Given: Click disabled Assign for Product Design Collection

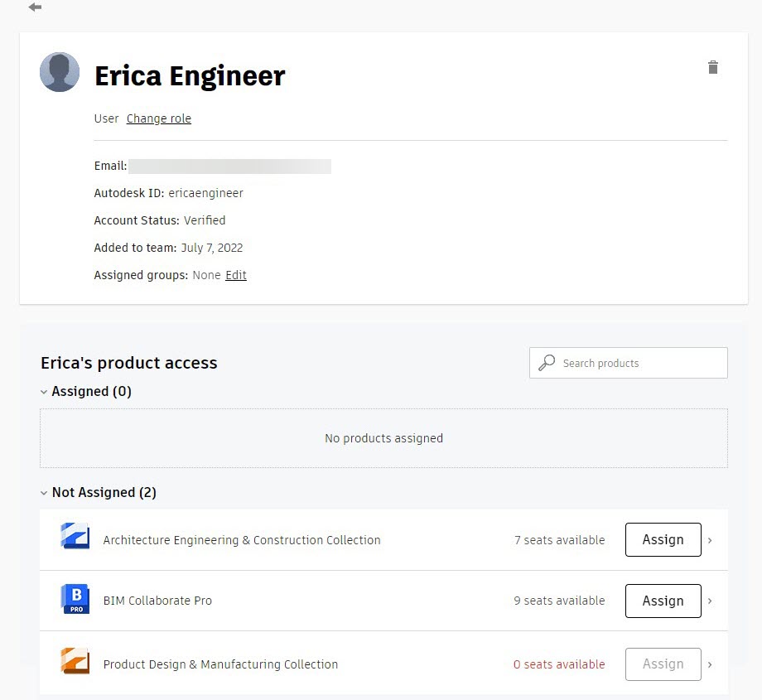Looking at the screenshot, I should (663, 664).
